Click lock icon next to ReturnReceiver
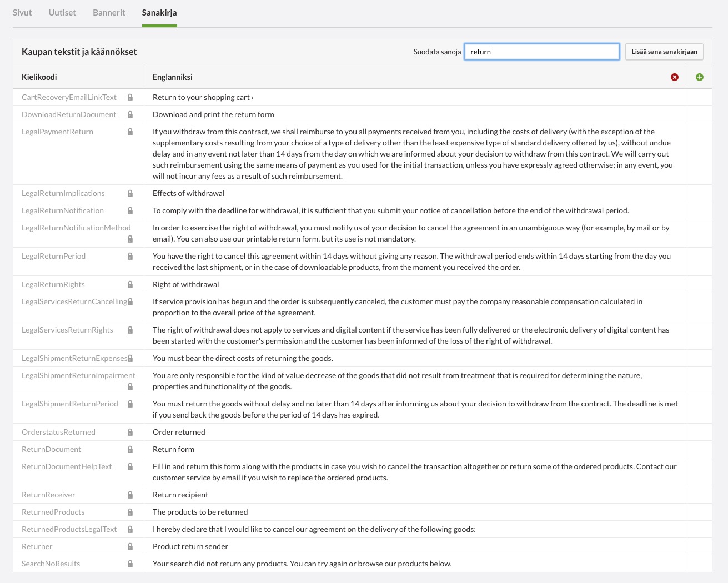This screenshot has width=728, height=583. 130,495
